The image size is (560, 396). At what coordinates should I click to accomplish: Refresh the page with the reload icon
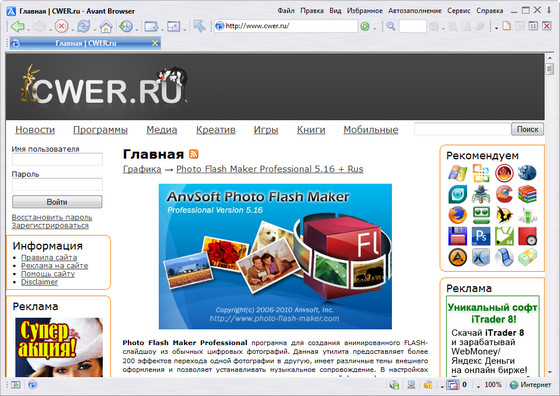(x=84, y=26)
